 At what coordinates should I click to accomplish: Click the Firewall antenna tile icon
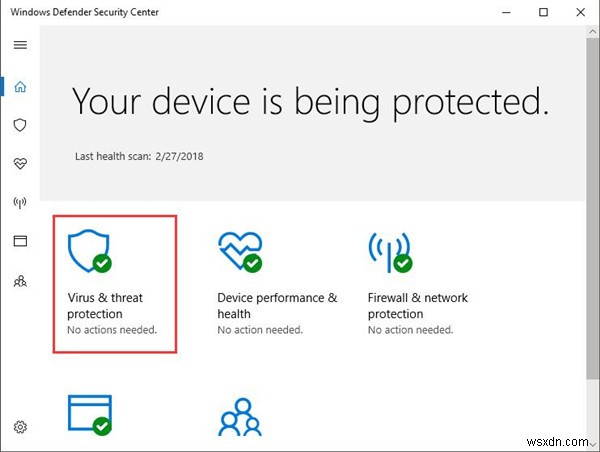tap(390, 250)
